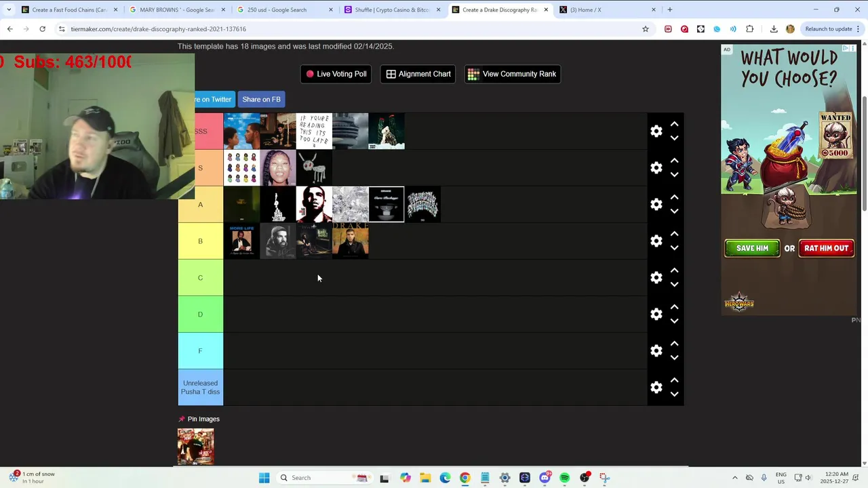Open Windows Start menu
This screenshot has height=488, width=868.
pos(264,478)
